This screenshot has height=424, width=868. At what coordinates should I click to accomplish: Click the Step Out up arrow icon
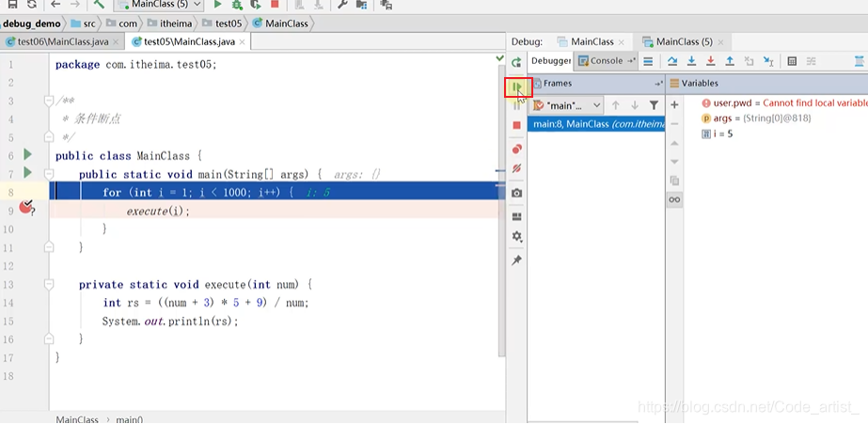(730, 61)
